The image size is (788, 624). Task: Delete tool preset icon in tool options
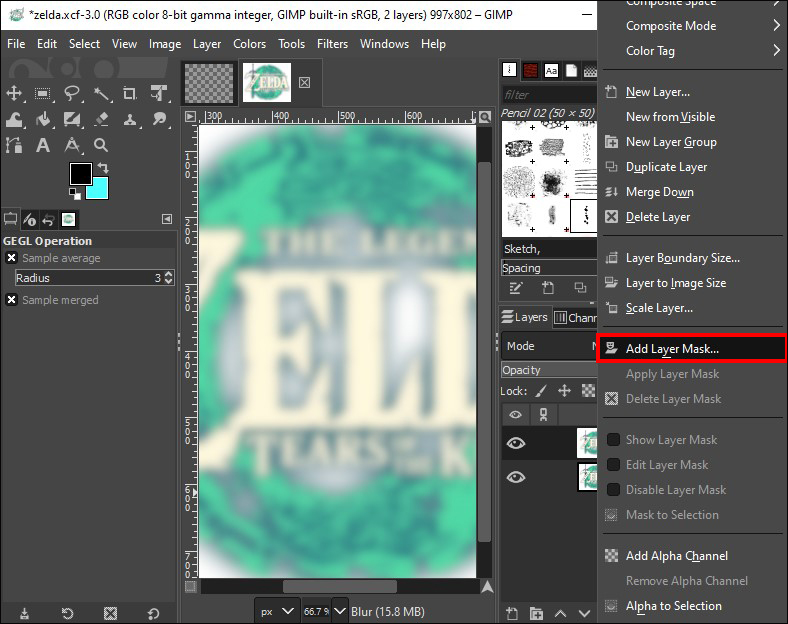click(111, 613)
